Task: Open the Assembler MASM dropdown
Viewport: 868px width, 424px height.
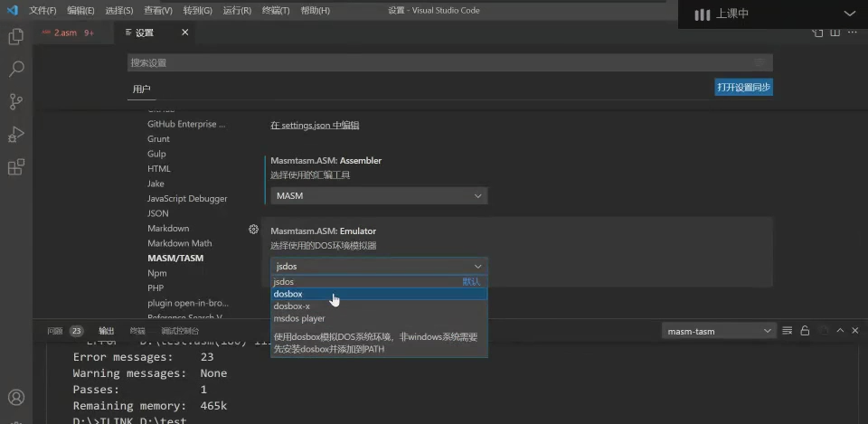Action: point(379,196)
